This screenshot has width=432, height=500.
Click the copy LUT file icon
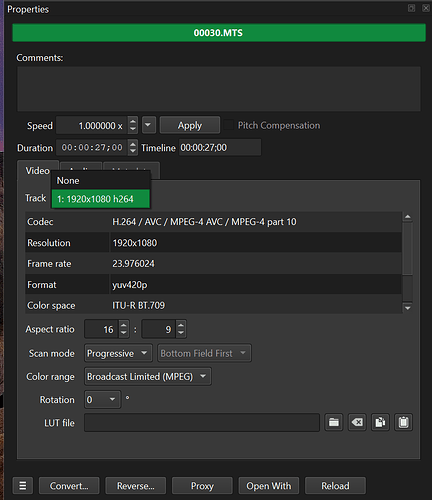point(380,422)
